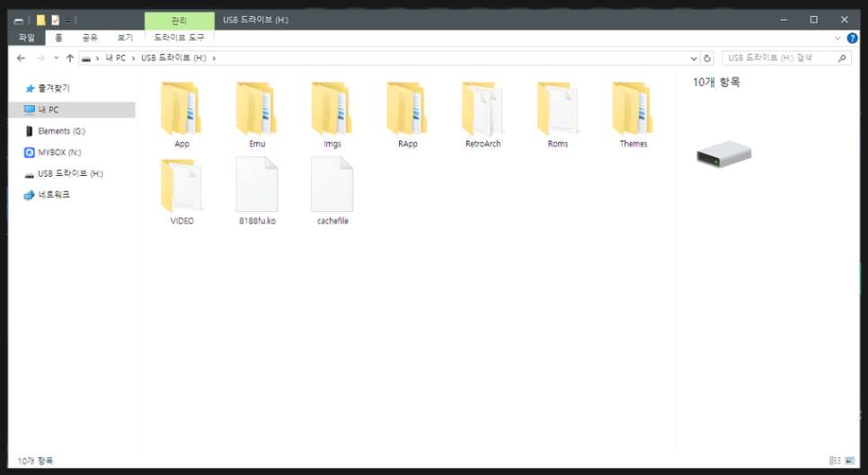Viewport: 868px width, 475px height.
Task: Click the drive icon in preview pane
Action: pos(723,154)
